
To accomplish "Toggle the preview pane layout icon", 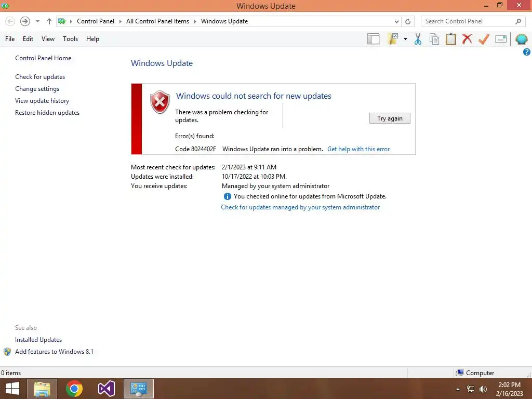I will pos(373,39).
